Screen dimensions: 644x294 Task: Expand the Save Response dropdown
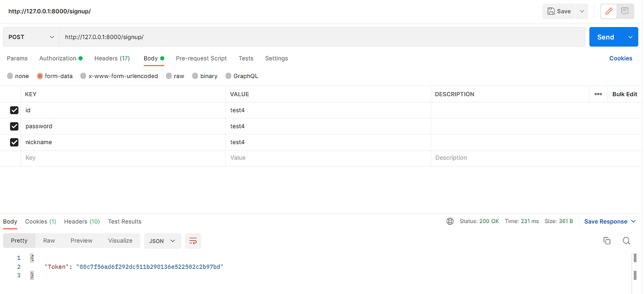pos(633,222)
